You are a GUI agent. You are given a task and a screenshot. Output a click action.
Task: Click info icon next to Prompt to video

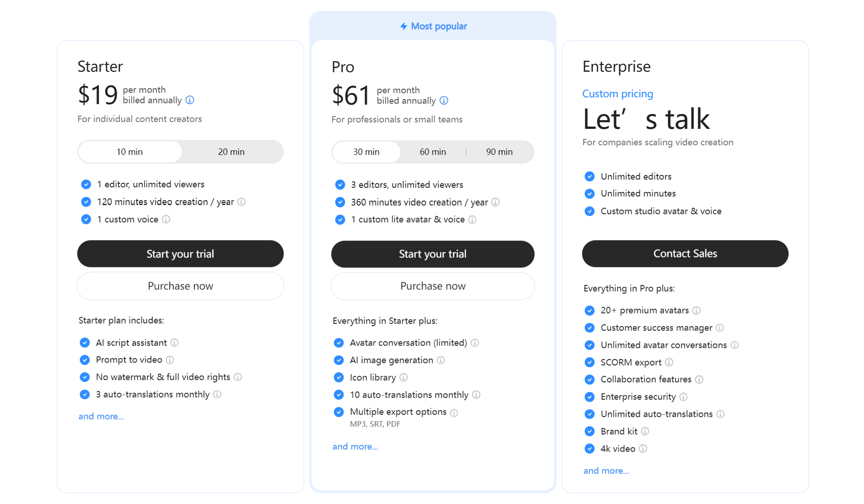point(170,360)
